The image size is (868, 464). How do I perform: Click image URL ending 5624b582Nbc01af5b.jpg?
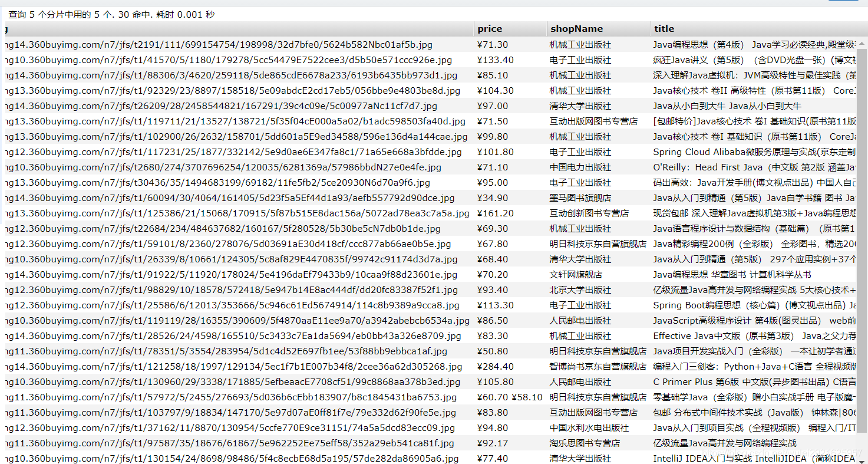tap(219, 45)
